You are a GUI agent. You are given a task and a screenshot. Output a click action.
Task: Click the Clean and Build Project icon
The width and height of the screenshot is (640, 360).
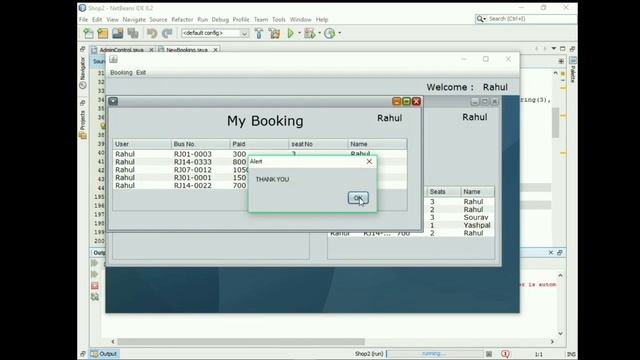(274, 33)
